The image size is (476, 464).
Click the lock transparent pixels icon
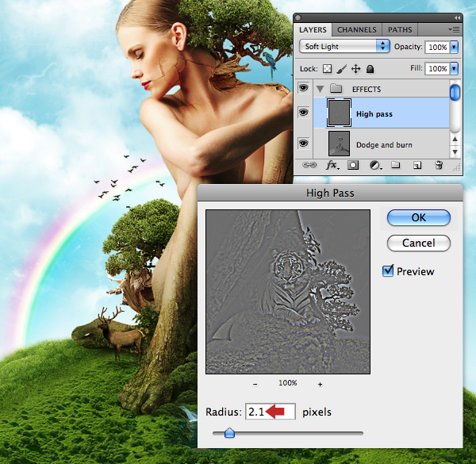[327, 69]
